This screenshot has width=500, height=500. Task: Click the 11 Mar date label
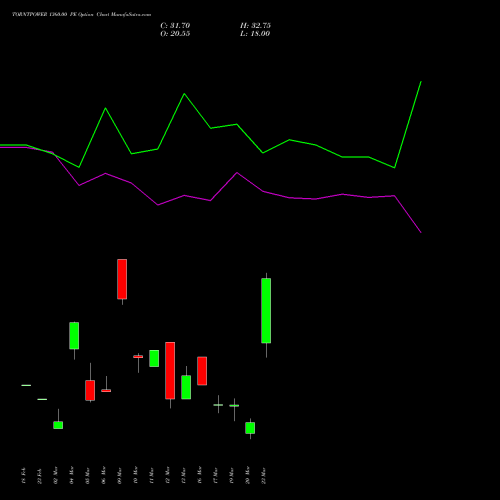[152, 475]
